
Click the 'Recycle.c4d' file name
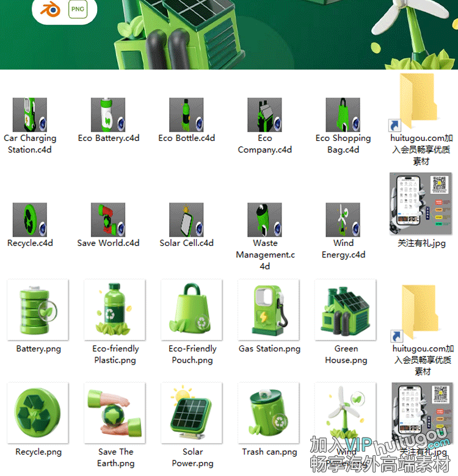(30, 243)
